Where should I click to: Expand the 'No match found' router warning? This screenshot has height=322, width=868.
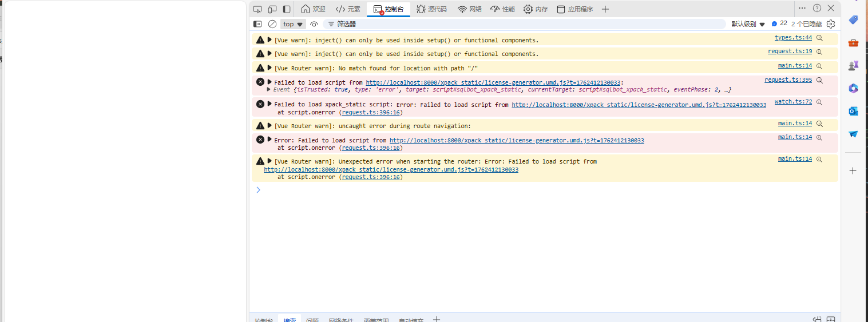(269, 67)
